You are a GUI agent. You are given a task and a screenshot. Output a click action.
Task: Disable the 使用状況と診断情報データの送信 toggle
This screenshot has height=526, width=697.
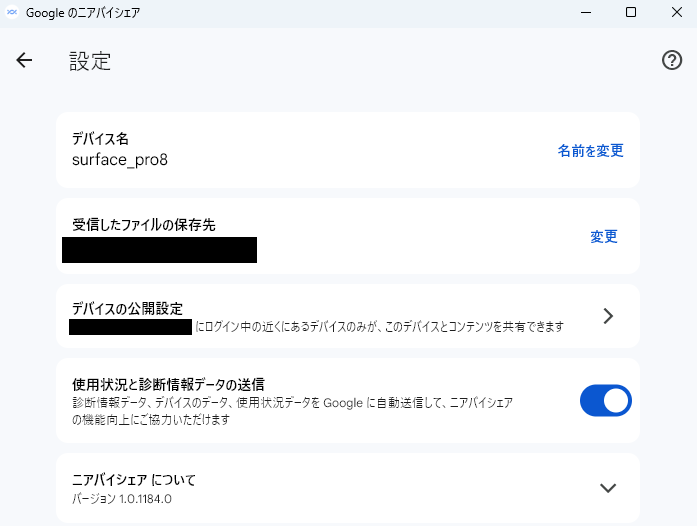click(x=605, y=401)
